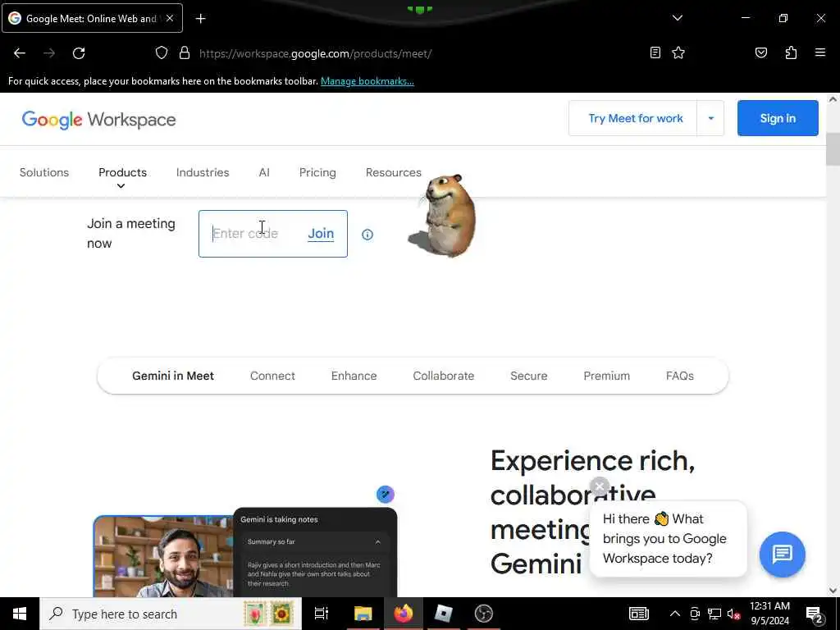This screenshot has width=840, height=630.
Task: Click the browser address bar URL
Action: [316, 53]
